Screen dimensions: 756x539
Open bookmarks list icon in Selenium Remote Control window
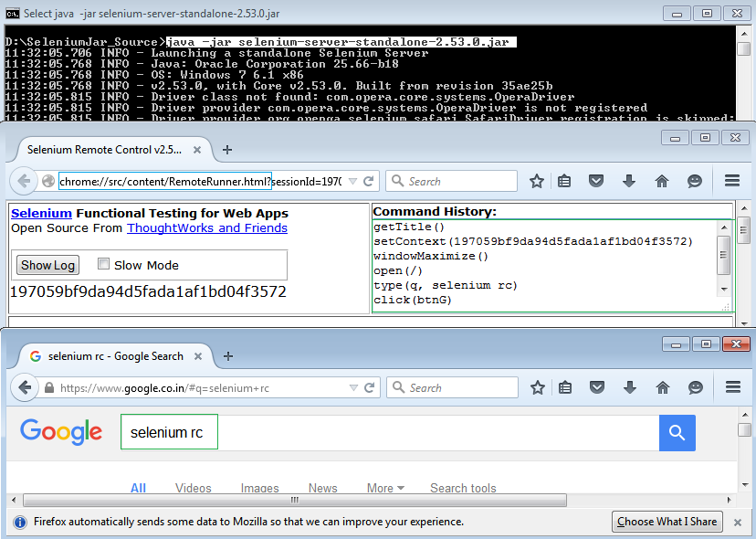point(564,182)
